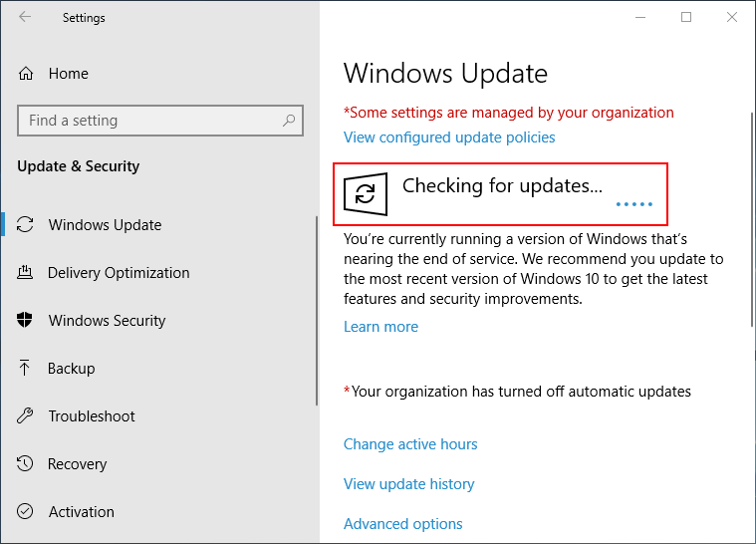The image size is (756, 544).
Task: Click the Find a setting search box
Action: coord(149,121)
